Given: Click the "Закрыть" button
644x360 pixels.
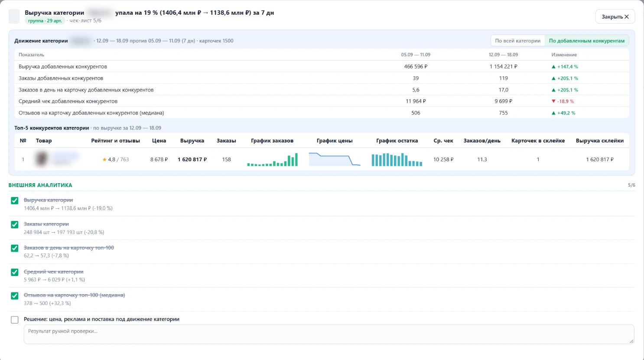Looking at the screenshot, I should [615, 17].
